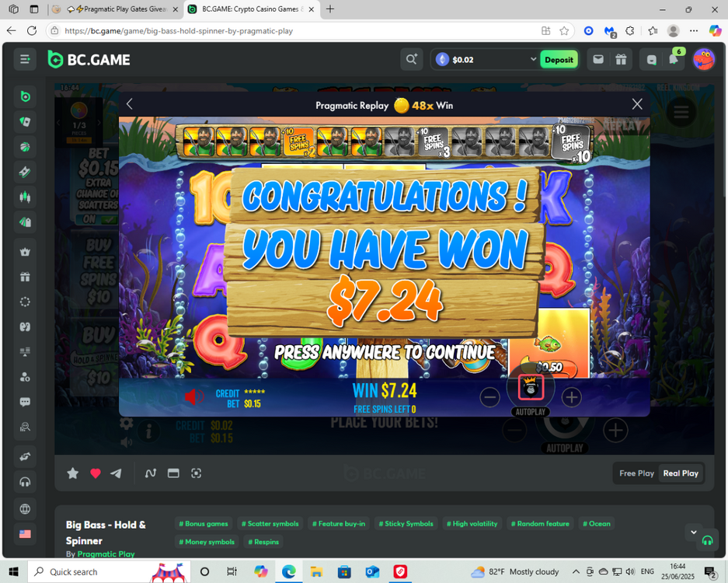
Task: Switch to Free Play mode
Action: click(x=636, y=473)
